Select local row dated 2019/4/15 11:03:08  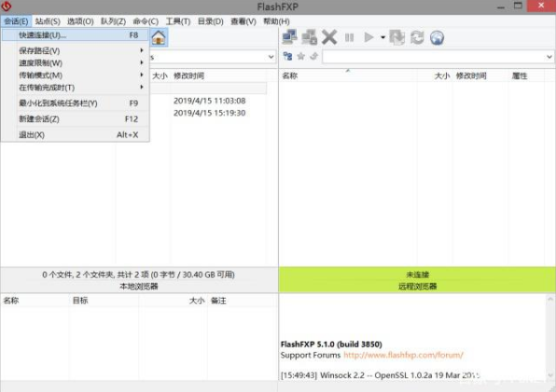[x=210, y=101]
